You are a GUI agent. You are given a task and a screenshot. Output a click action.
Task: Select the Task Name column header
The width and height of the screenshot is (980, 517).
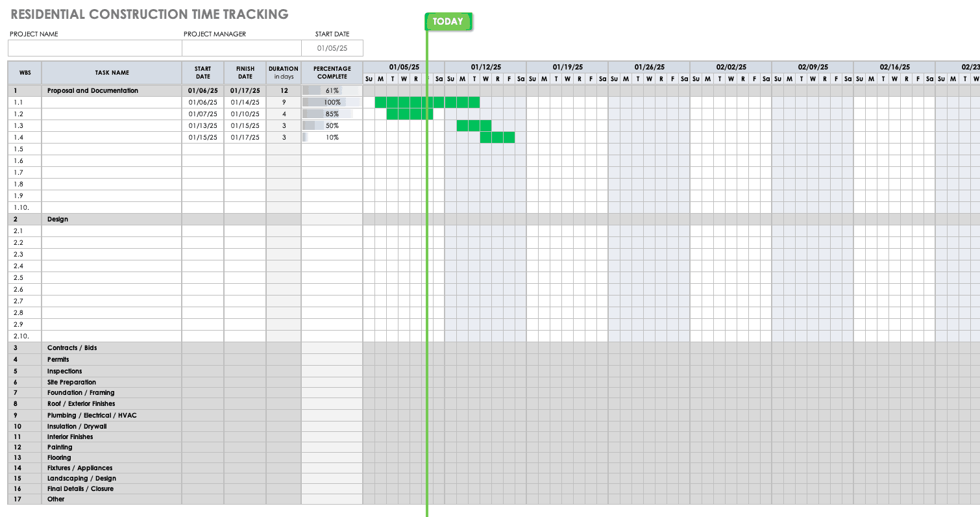(112, 73)
